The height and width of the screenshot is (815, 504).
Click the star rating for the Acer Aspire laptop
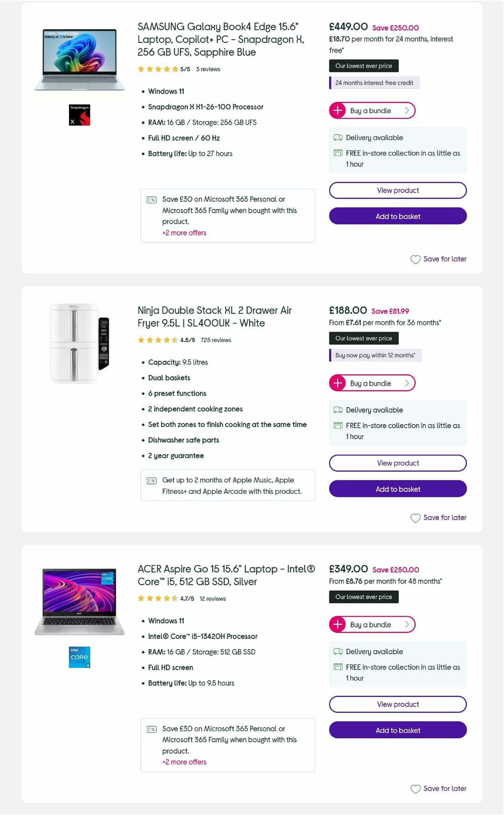click(157, 598)
